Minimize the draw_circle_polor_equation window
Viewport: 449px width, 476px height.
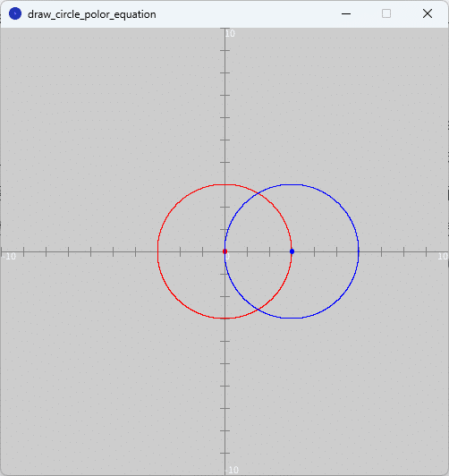346,14
